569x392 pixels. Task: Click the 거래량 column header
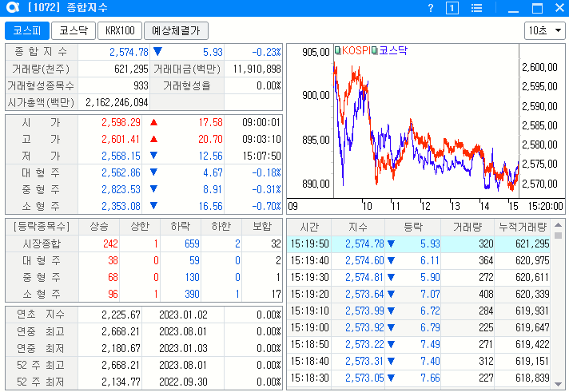pyautogui.click(x=468, y=227)
